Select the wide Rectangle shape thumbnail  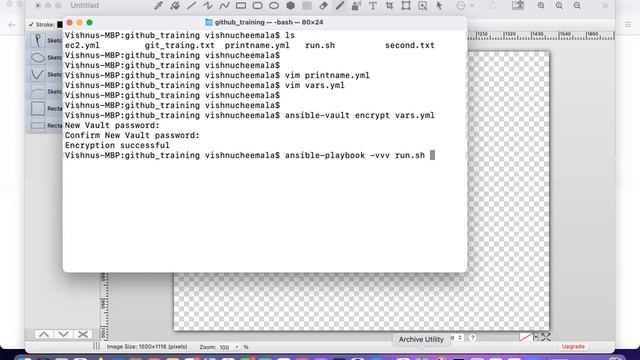pos(38,125)
